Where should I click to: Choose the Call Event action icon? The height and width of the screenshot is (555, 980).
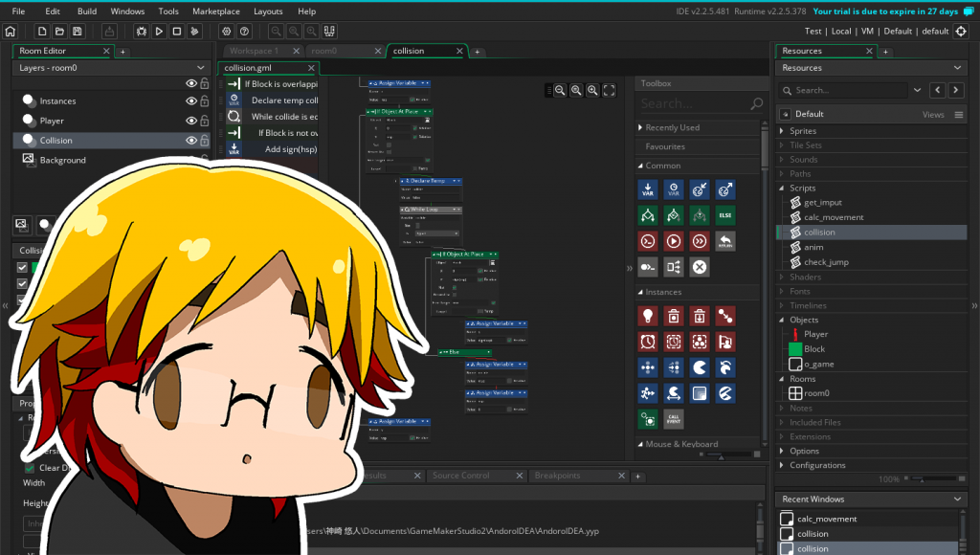click(x=674, y=419)
